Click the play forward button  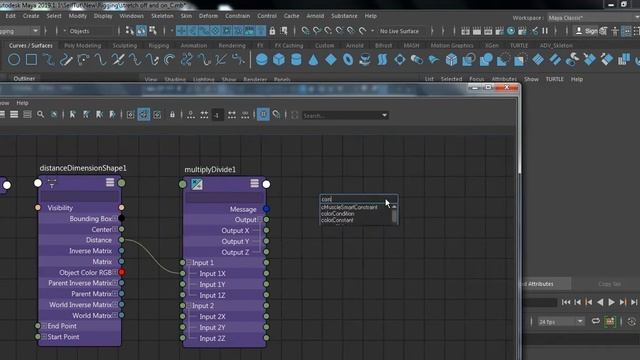tap(611, 302)
